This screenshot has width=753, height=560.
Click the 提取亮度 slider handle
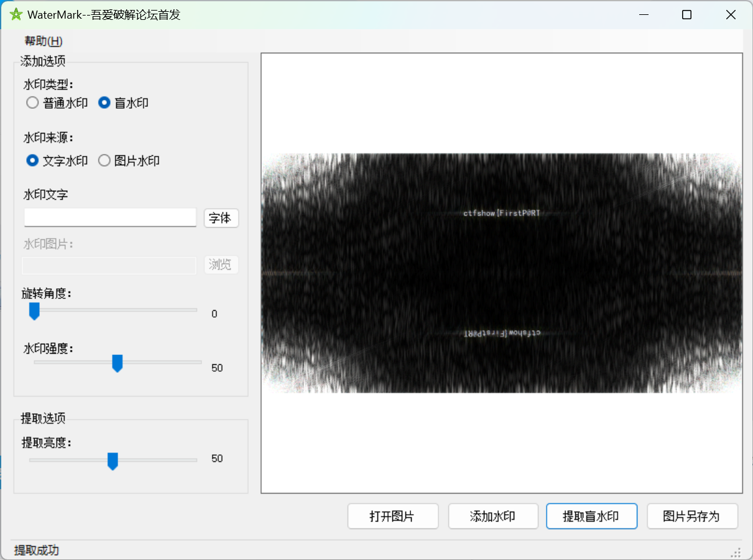click(x=113, y=461)
